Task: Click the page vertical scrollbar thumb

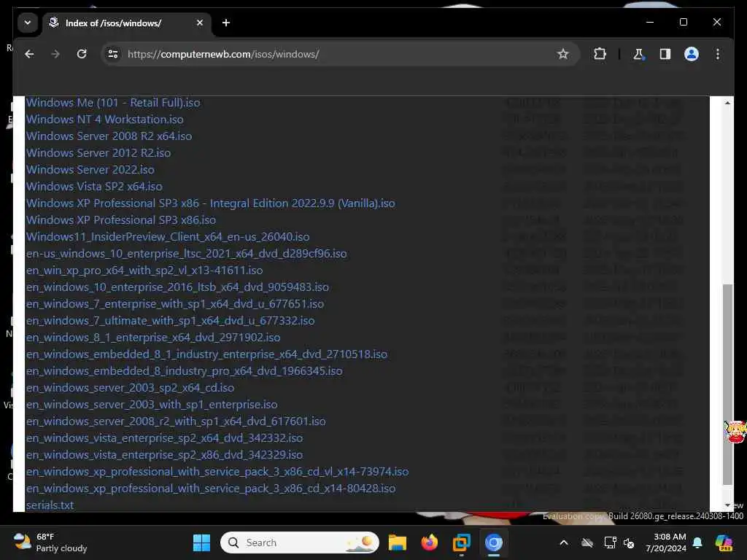Action: coord(727,385)
